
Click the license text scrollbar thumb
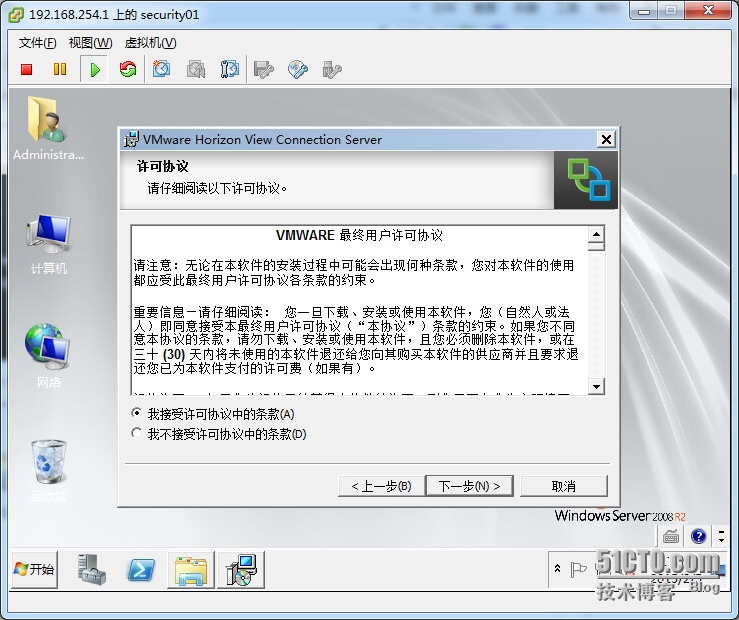[596, 246]
